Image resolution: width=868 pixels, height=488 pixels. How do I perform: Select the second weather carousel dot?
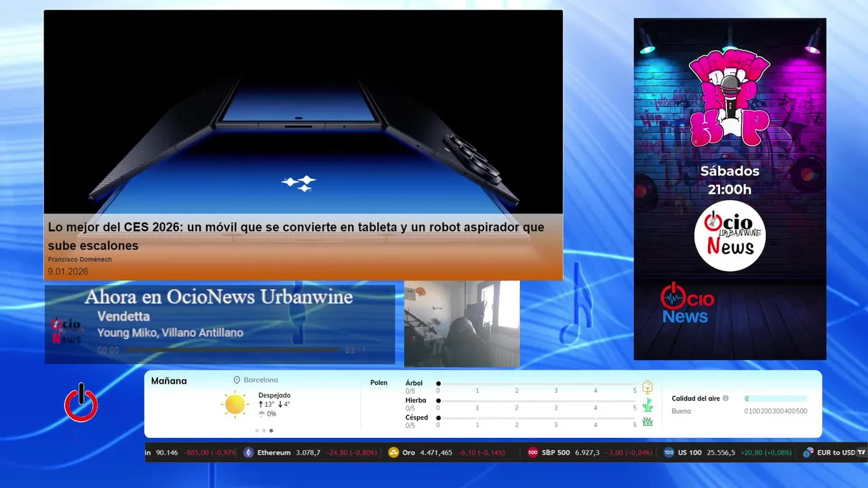pyautogui.click(x=264, y=430)
